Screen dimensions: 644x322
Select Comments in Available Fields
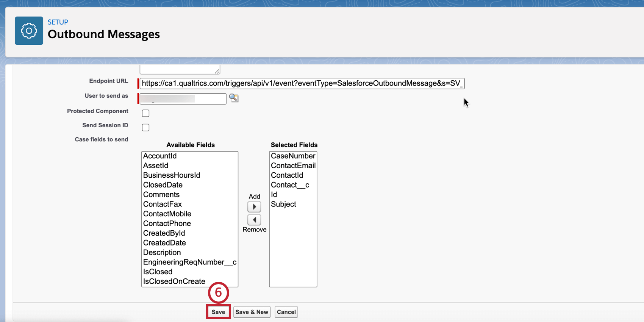(x=190, y=195)
